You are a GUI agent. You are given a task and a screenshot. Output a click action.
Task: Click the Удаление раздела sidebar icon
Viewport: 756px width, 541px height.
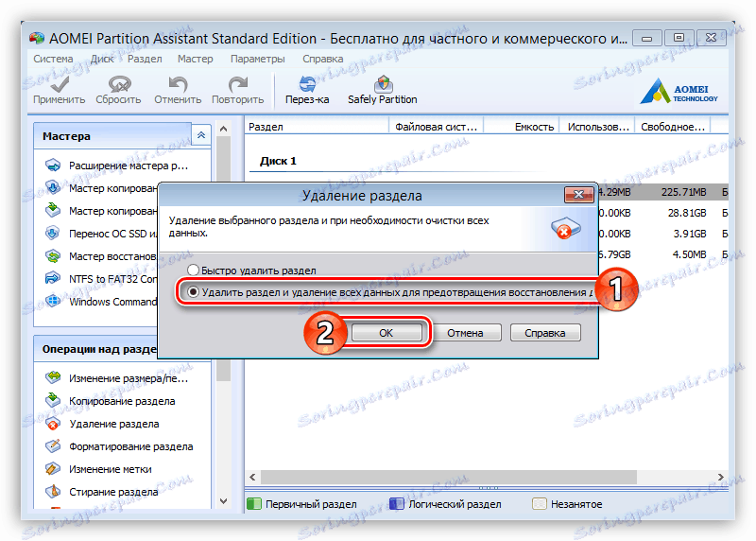point(53,423)
